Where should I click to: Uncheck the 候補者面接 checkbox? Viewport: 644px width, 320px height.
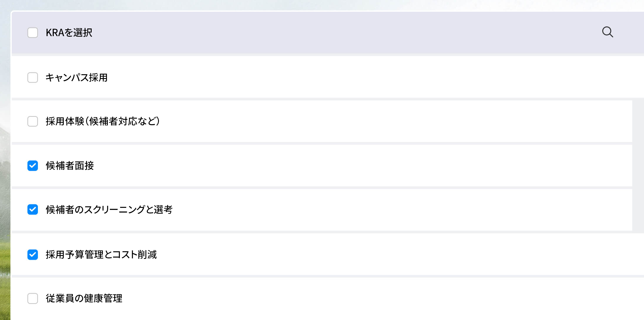tap(33, 166)
